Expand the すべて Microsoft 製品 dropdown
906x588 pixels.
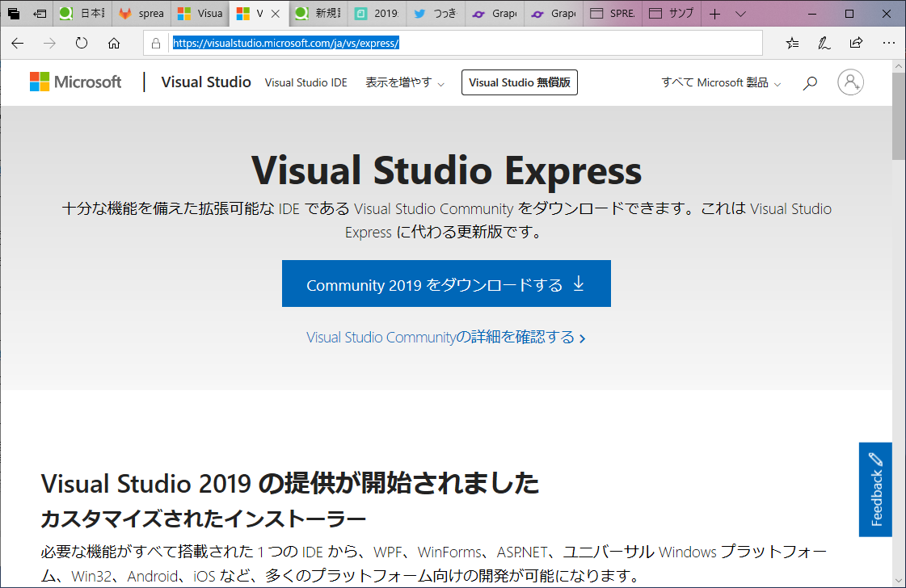(718, 82)
